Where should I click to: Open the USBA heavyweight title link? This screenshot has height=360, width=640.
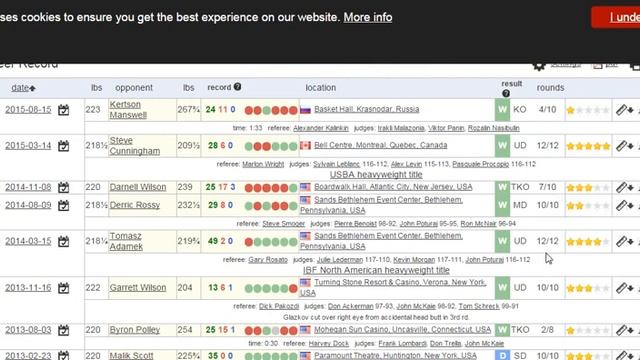point(376,175)
